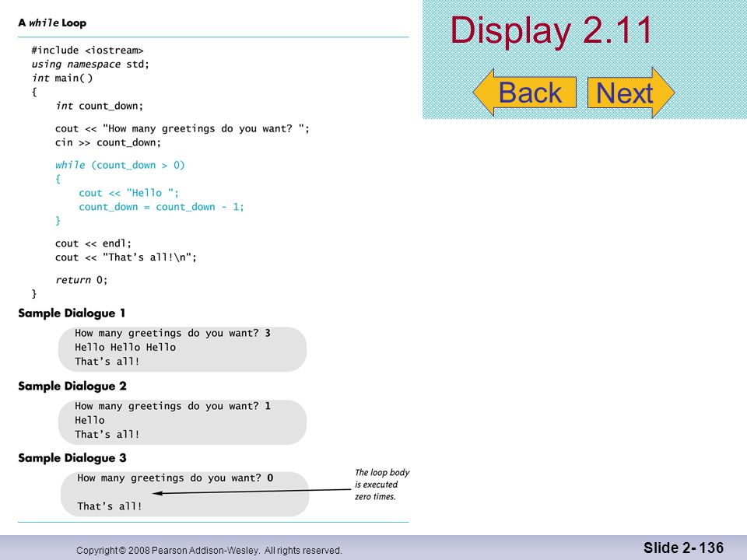Click the 'Slide 2- 136' label

coord(683,548)
